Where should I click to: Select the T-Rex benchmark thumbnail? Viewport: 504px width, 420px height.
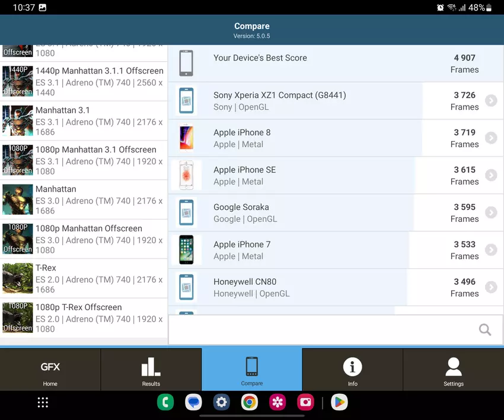pyautogui.click(x=18, y=279)
